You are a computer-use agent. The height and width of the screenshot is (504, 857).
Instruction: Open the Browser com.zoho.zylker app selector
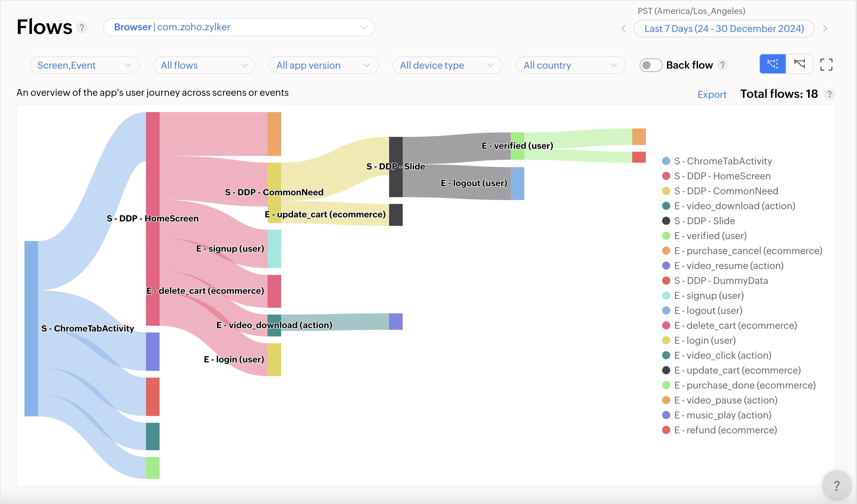[239, 27]
